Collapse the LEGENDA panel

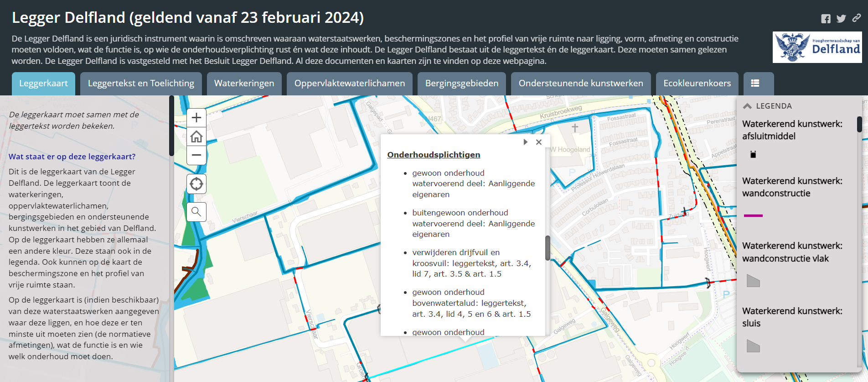747,106
